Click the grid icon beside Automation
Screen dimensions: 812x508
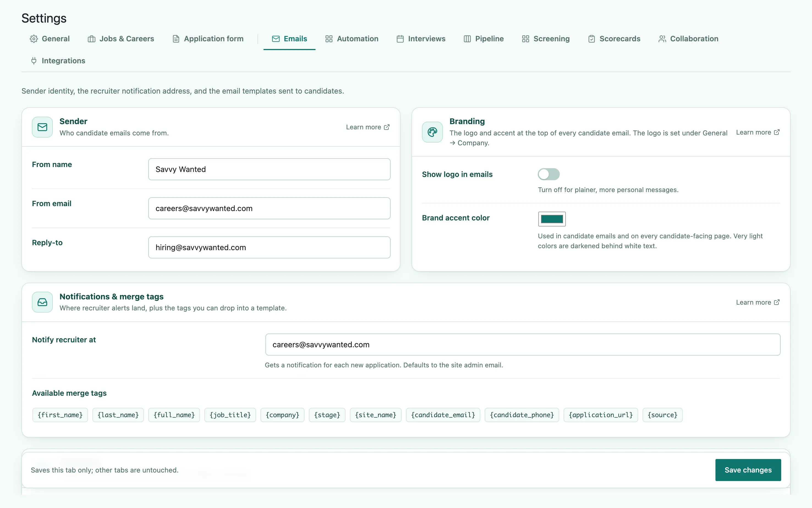[x=329, y=39]
